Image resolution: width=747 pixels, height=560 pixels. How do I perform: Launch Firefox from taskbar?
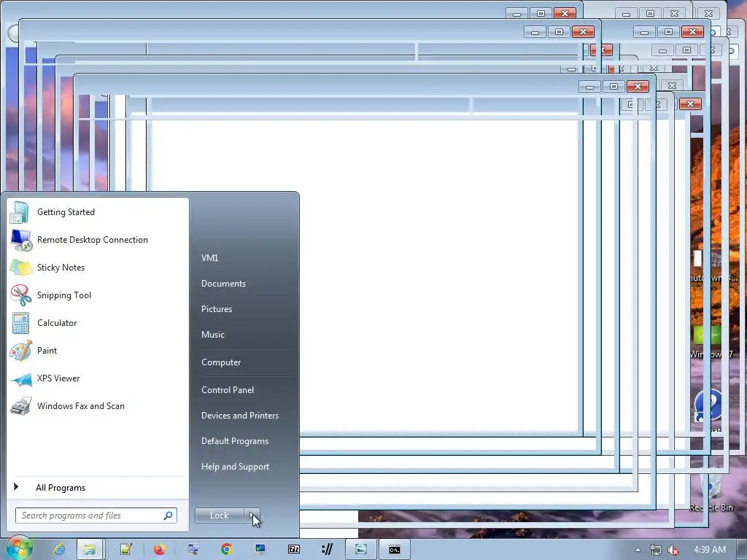pyautogui.click(x=160, y=550)
